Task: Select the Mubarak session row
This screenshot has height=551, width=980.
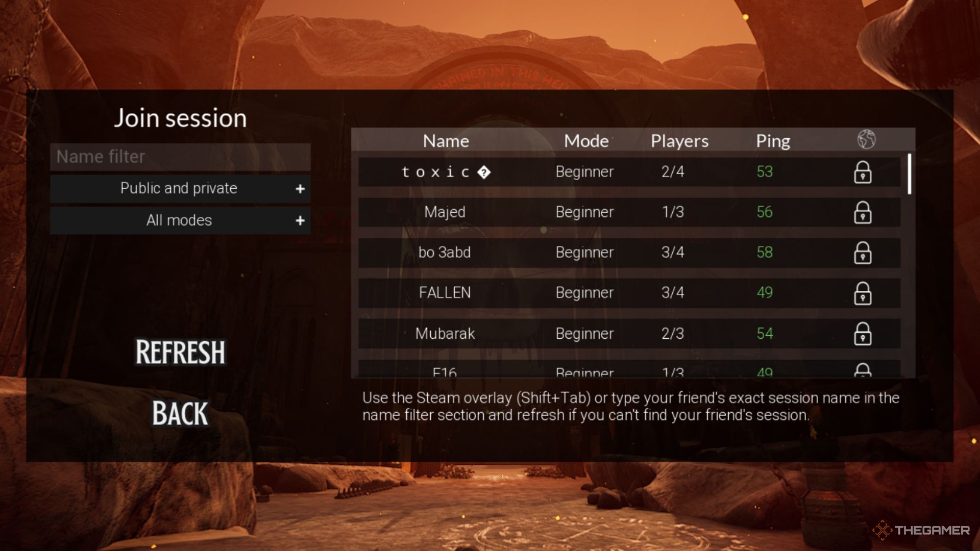Action: point(629,332)
